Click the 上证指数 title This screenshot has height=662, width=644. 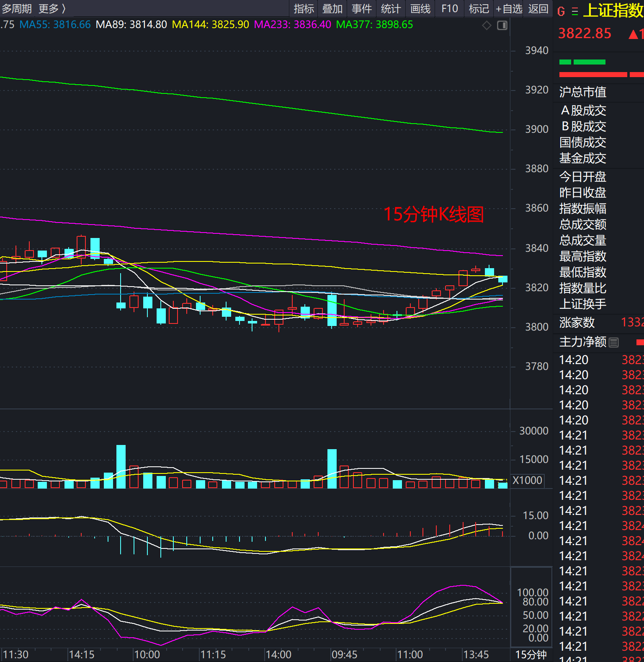[613, 10]
